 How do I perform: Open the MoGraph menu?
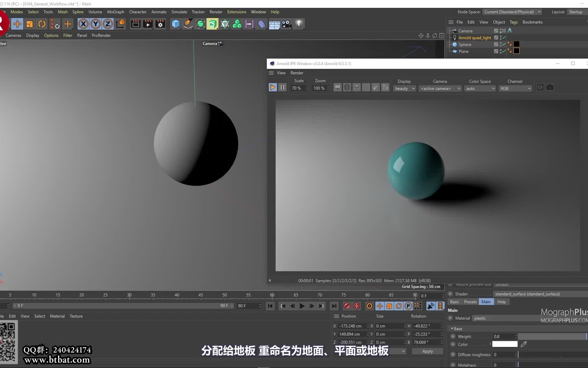[116, 12]
